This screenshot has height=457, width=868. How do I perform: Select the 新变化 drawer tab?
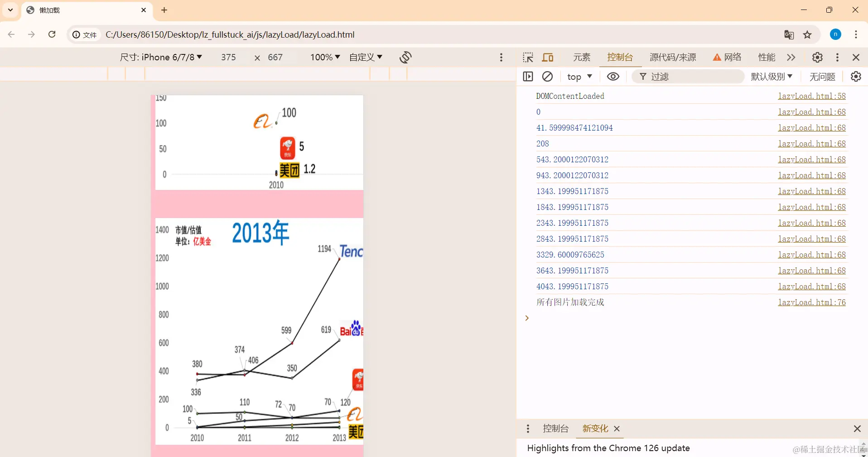pyautogui.click(x=595, y=428)
